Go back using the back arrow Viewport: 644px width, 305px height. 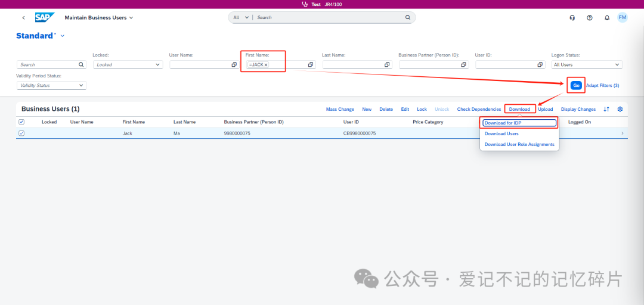(23, 18)
